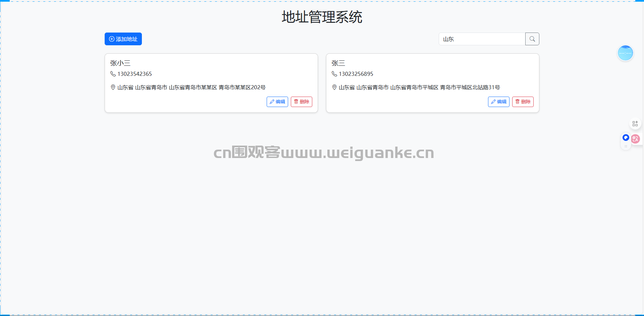Click the blue circle extension icon
This screenshot has height=316, width=644.
pos(626,138)
